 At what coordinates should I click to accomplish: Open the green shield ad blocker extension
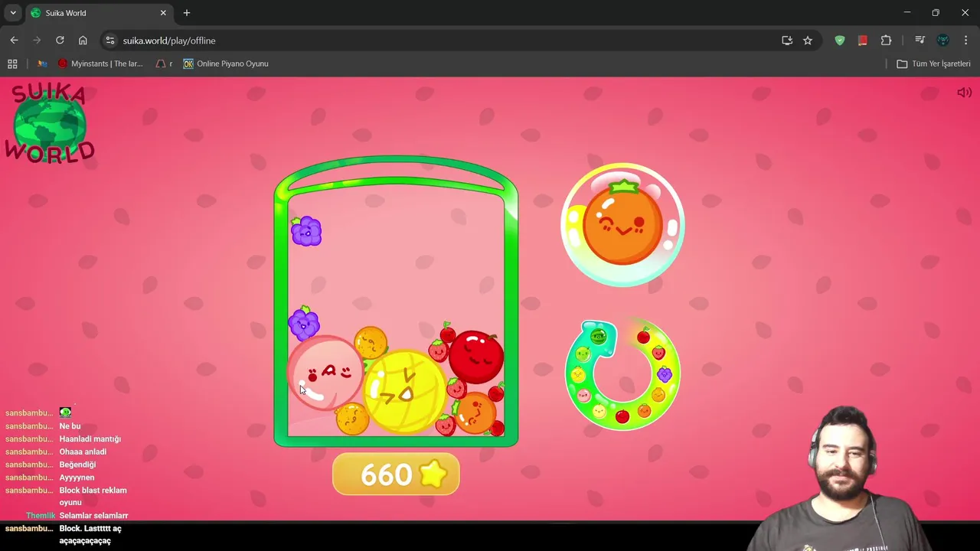click(840, 41)
